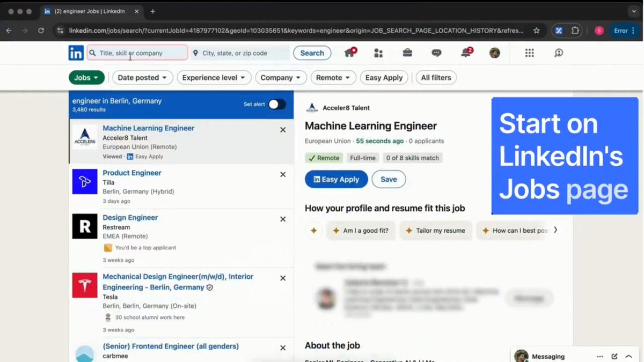
Task: Open the Messaging overlay options menu
Action: (600, 357)
